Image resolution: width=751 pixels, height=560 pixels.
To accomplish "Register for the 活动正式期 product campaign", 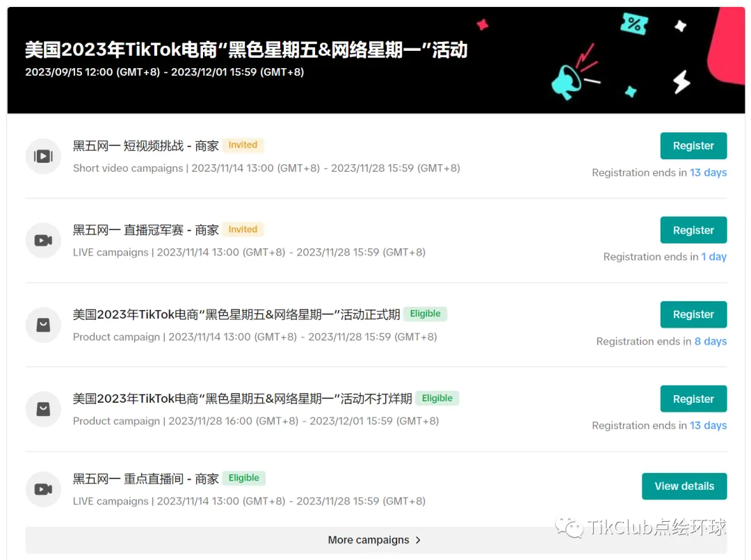I will pyautogui.click(x=693, y=314).
